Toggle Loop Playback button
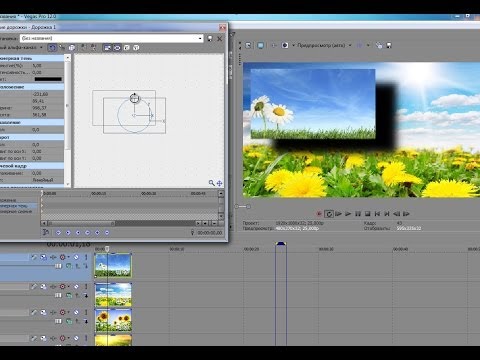Screen dimensions: 480x360 [329, 214]
